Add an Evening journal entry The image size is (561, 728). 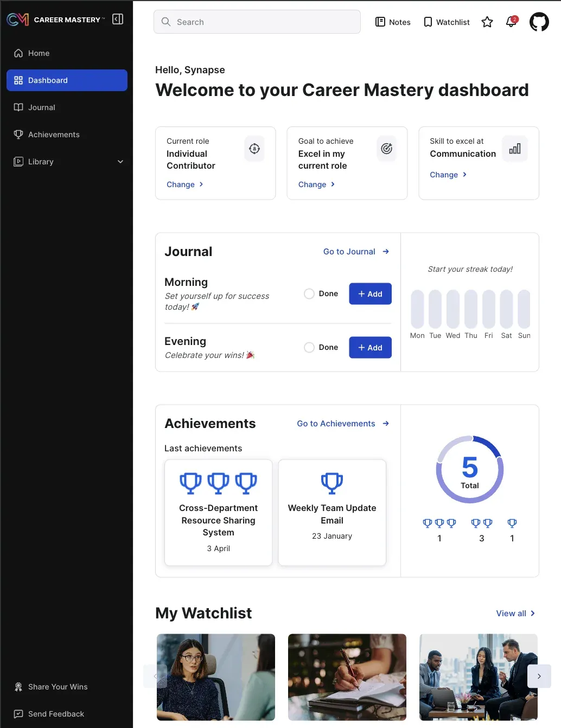point(370,348)
